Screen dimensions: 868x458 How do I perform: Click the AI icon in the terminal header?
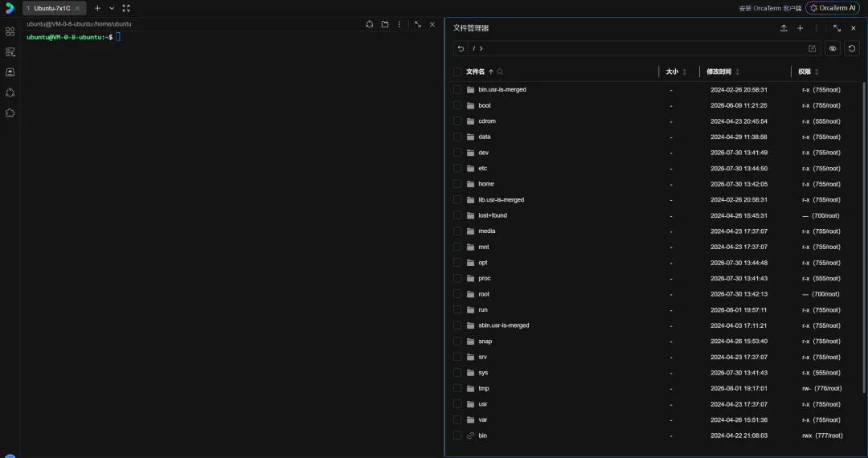(369, 24)
